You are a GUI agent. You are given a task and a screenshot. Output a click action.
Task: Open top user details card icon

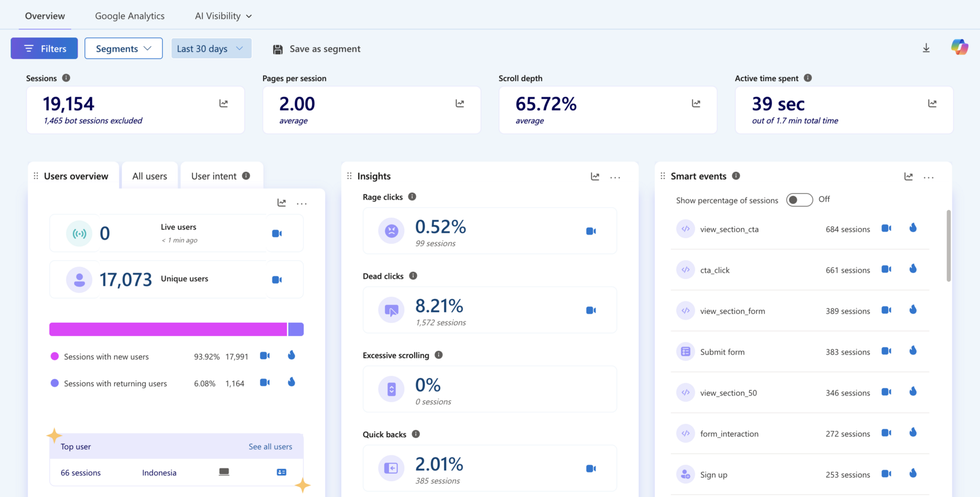tap(282, 472)
